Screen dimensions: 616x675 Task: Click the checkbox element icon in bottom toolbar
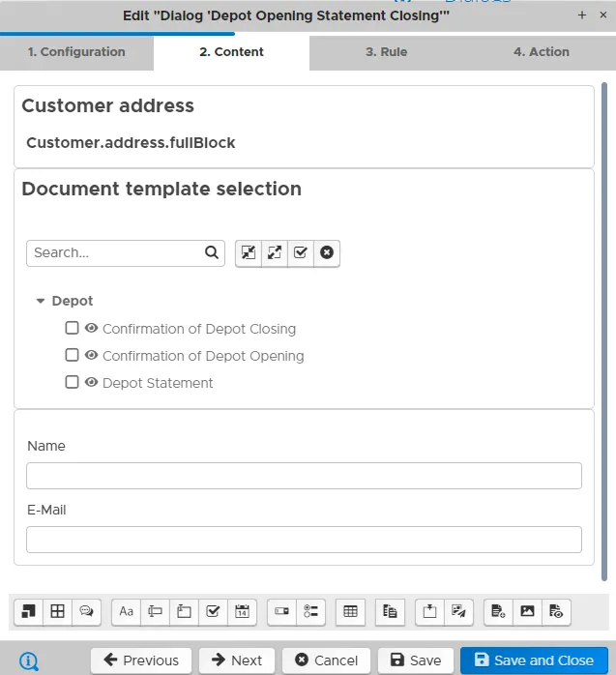click(x=213, y=611)
